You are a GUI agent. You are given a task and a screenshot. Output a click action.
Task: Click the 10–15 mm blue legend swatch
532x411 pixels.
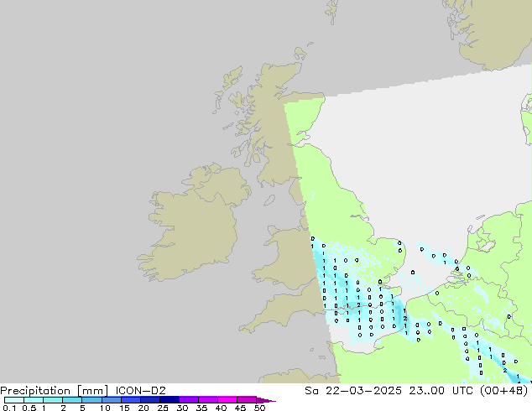pos(111,400)
